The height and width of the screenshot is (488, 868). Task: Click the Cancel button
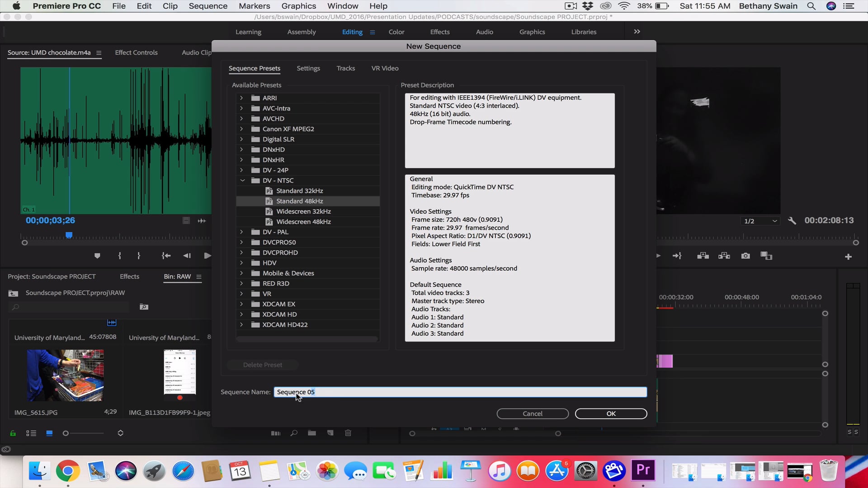click(x=532, y=413)
